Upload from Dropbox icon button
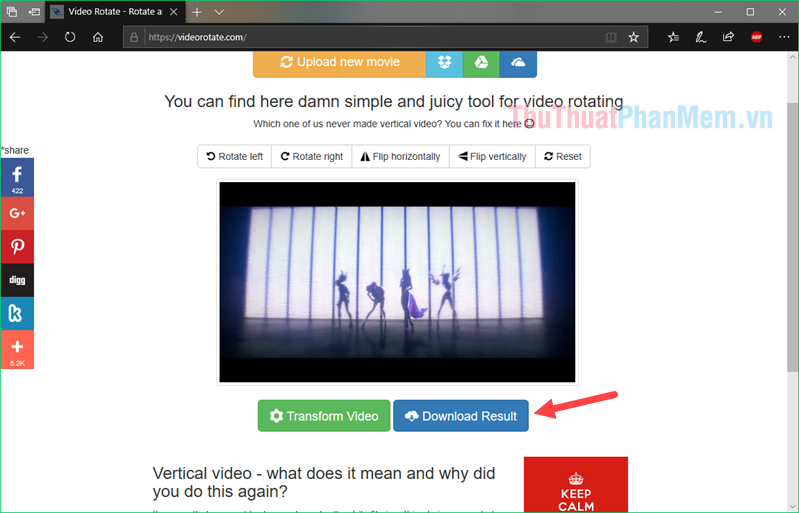Viewport: 799px width, 513px height. 444,63
